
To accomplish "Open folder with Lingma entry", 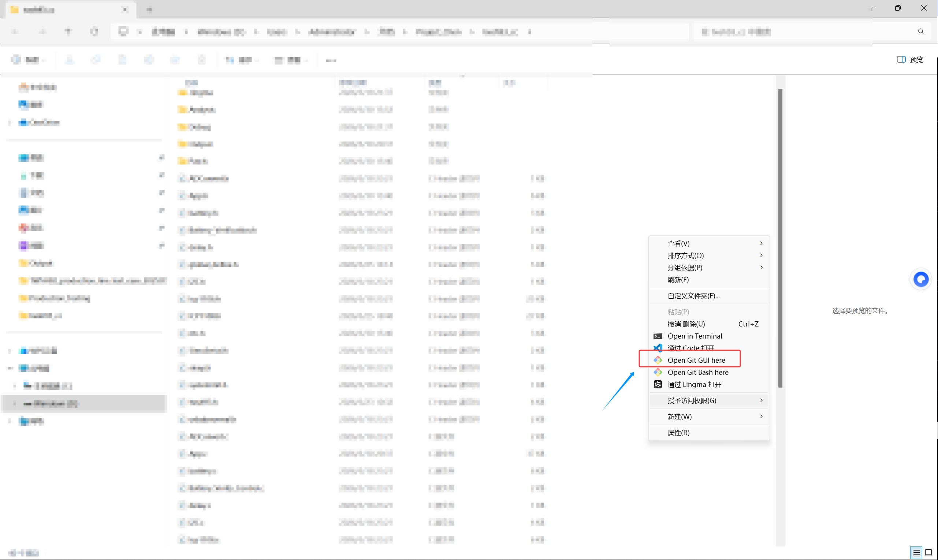I will [694, 384].
